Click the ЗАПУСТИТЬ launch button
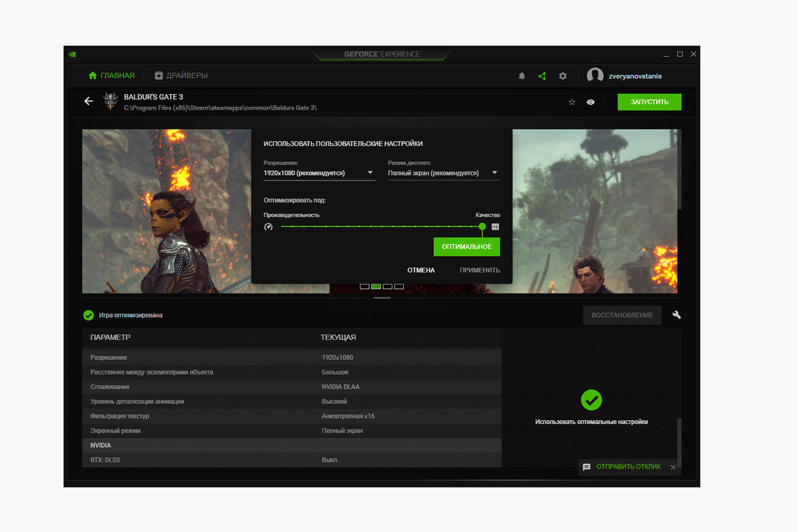 649,102
